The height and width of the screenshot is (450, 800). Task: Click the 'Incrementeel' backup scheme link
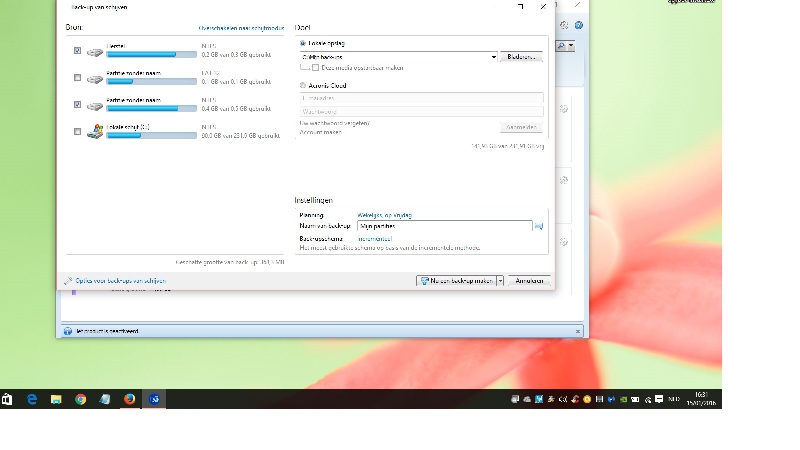tap(375, 239)
